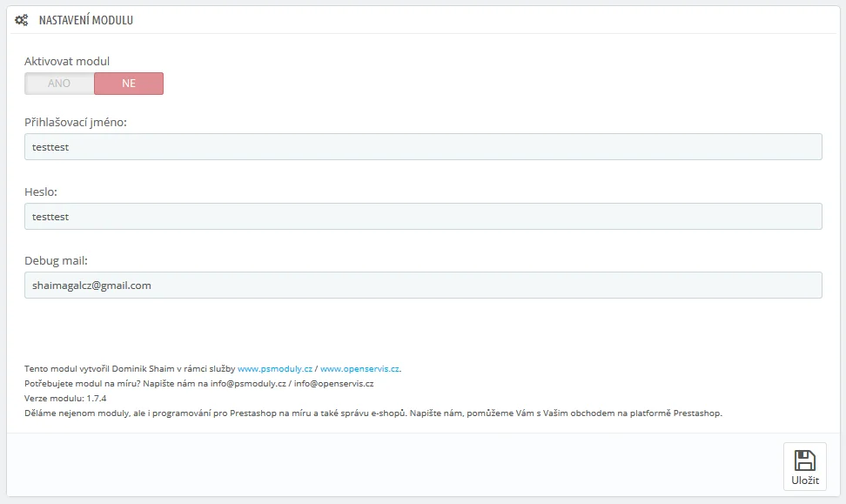Click the floppy disk save icon
Screen dimensions: 846x504
click(x=804, y=461)
